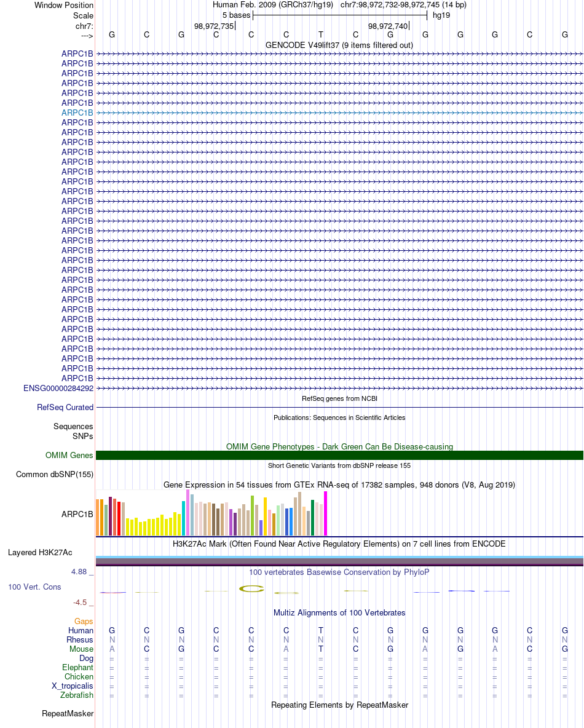This screenshot has height=728, width=584.
Task: Open 100 vertebrates Basewise Conservation by PhyloP title
Action: point(339,572)
